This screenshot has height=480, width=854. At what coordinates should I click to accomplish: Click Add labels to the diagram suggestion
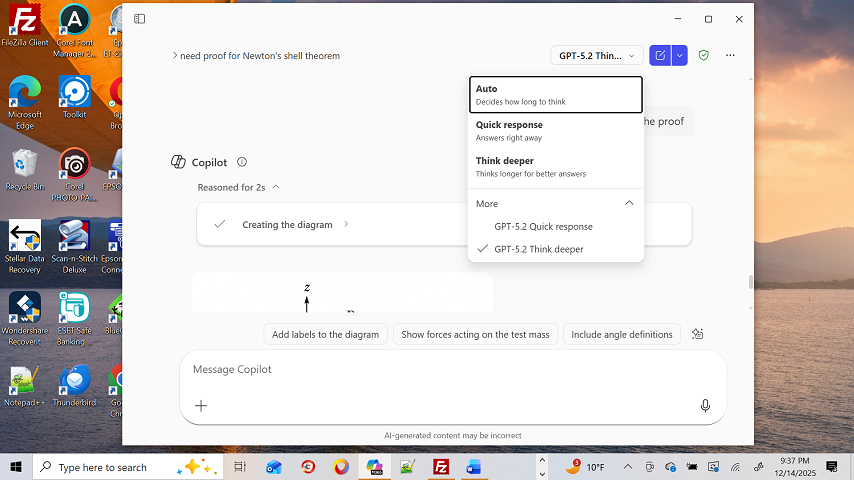click(x=325, y=334)
